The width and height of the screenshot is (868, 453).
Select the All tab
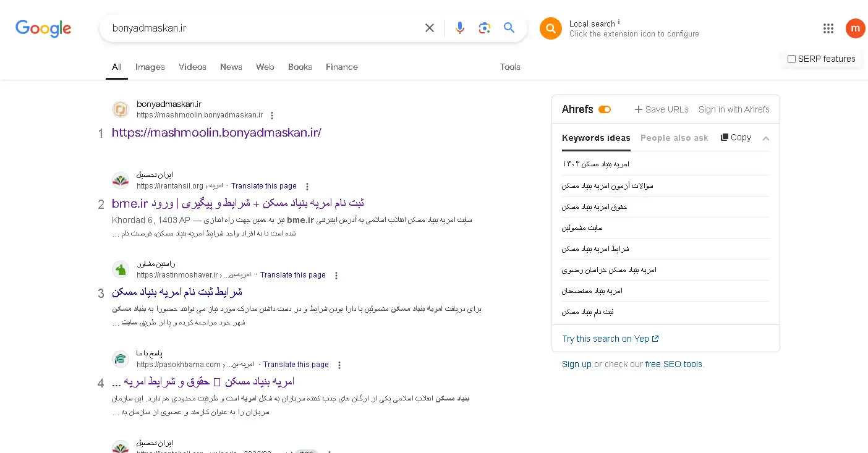tap(117, 67)
